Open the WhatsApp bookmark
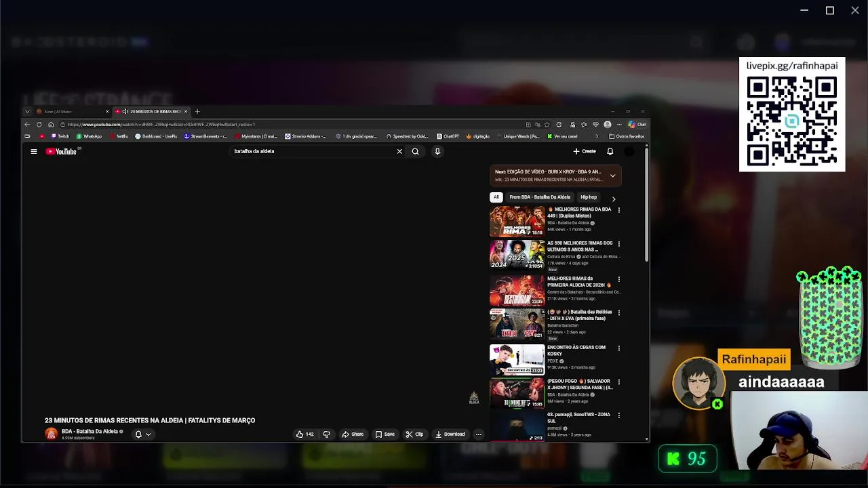This screenshot has height=488, width=868. click(x=89, y=136)
